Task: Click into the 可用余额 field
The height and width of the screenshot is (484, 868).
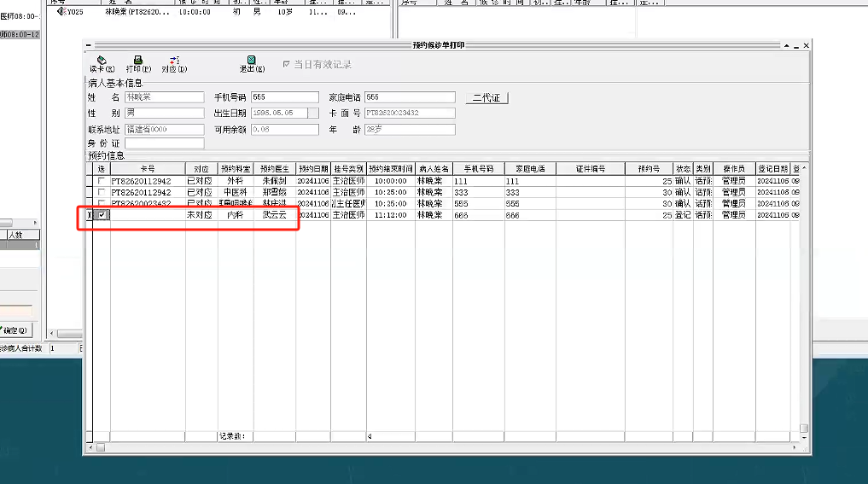Action: (285, 130)
